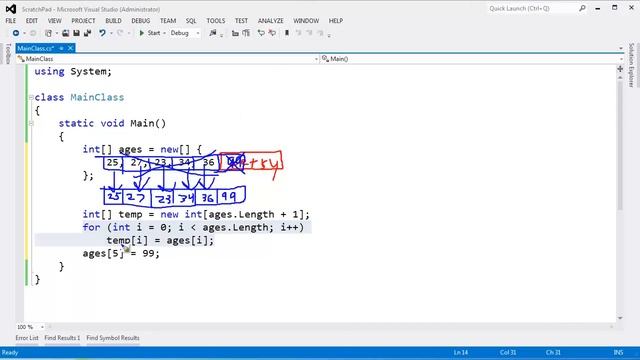Viewport: 640px width, 360px height.
Task: Click the decrease indent toolbar icon
Action: 235,33
